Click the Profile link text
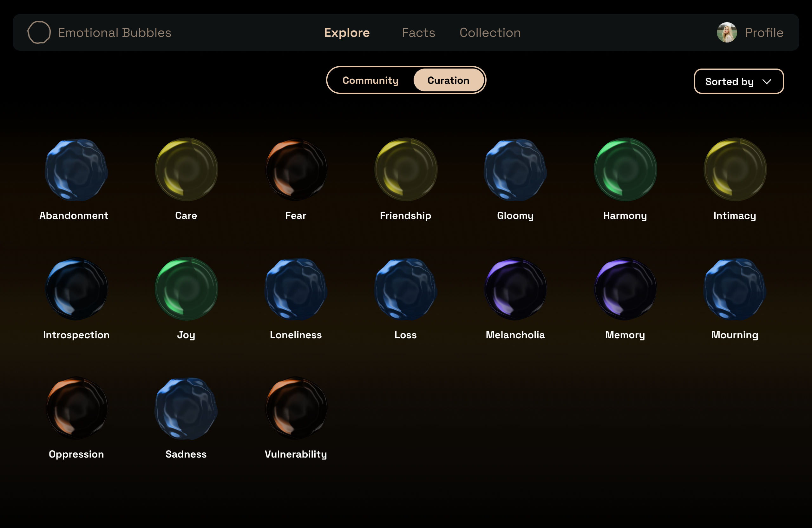The width and height of the screenshot is (812, 528). click(764, 33)
